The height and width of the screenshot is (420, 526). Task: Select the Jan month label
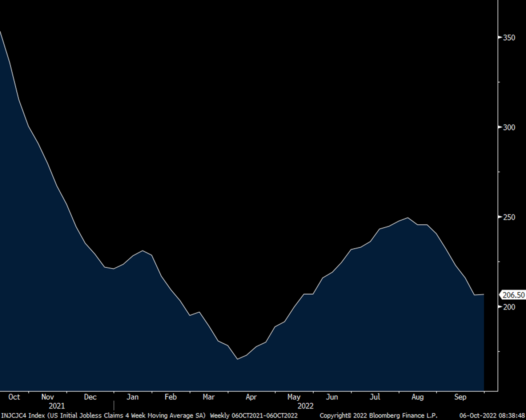click(x=132, y=397)
